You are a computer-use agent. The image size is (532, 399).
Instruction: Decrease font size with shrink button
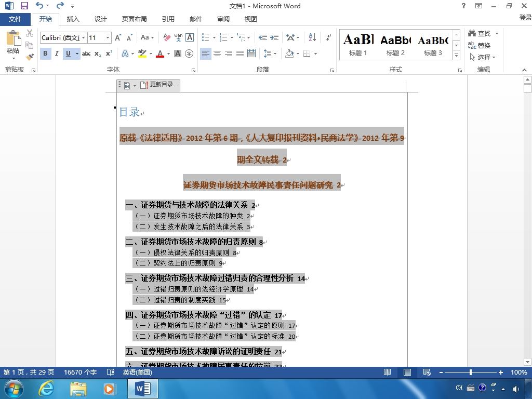(x=129, y=37)
